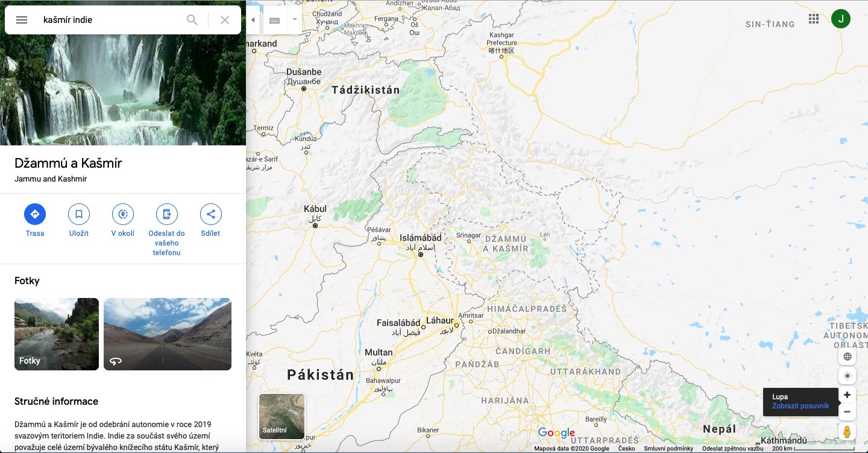Open the hamburger main menu

(22, 20)
